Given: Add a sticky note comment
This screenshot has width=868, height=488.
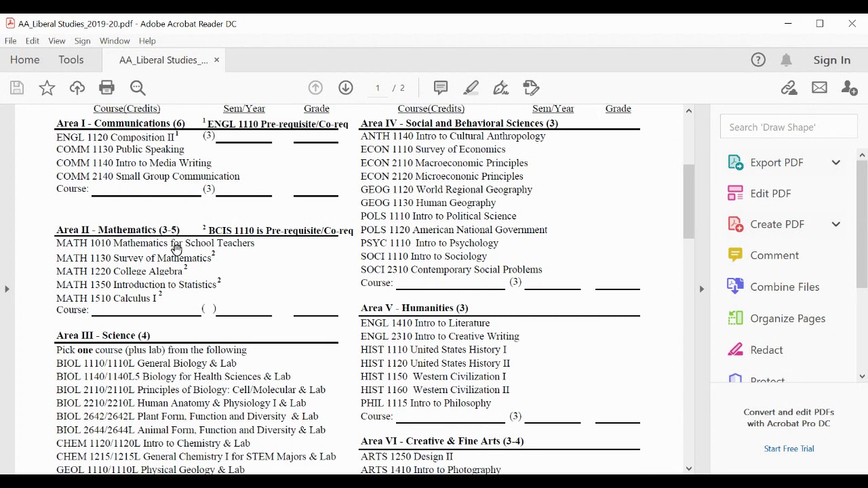Looking at the screenshot, I should 441,88.
